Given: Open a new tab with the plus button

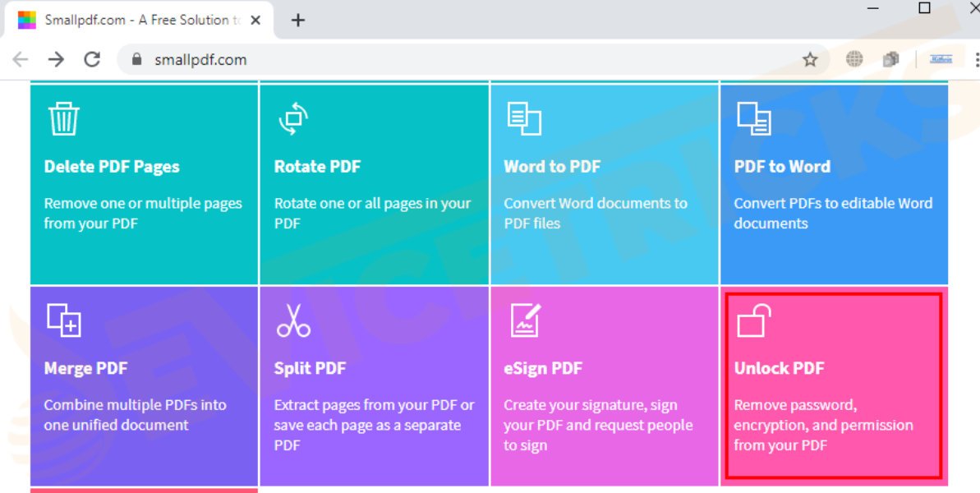Looking at the screenshot, I should 298,20.
